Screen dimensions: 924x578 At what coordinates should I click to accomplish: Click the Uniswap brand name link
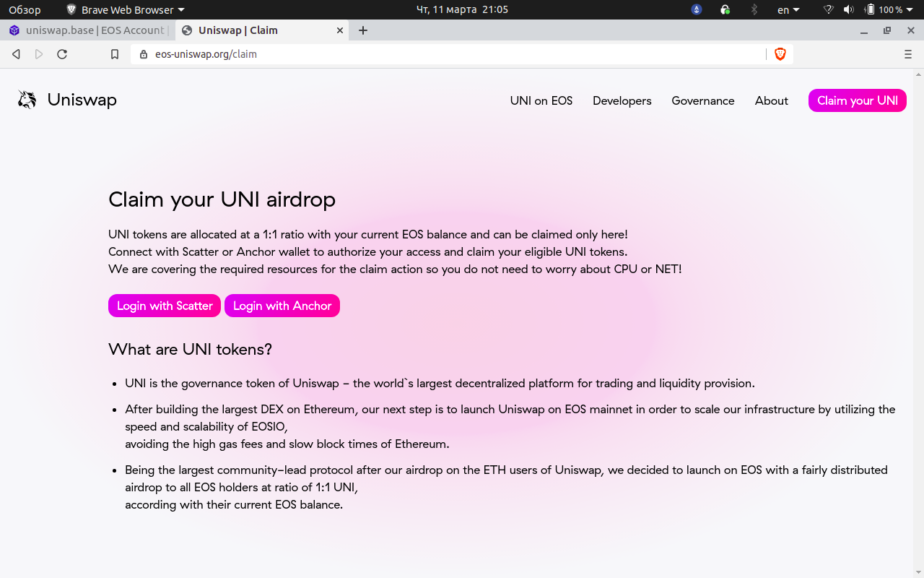point(82,100)
